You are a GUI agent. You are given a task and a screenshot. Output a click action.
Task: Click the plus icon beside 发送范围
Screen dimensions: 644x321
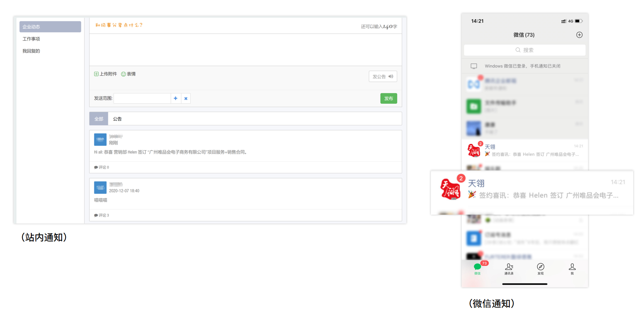[175, 98]
